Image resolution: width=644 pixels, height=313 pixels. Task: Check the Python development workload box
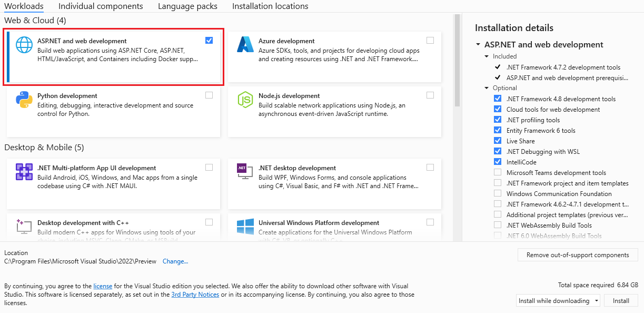pos(209,95)
